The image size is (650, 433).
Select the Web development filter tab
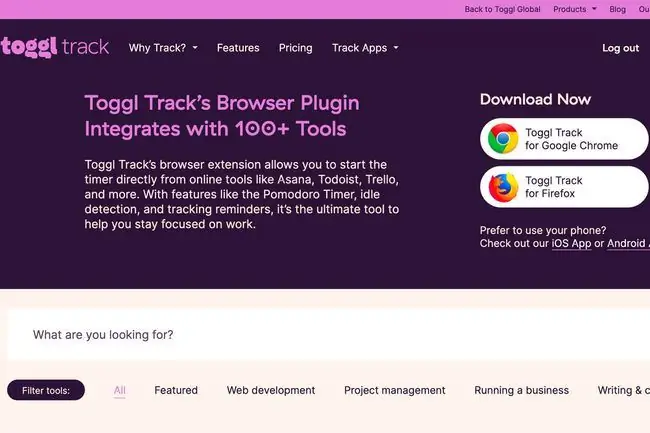pyautogui.click(x=271, y=390)
